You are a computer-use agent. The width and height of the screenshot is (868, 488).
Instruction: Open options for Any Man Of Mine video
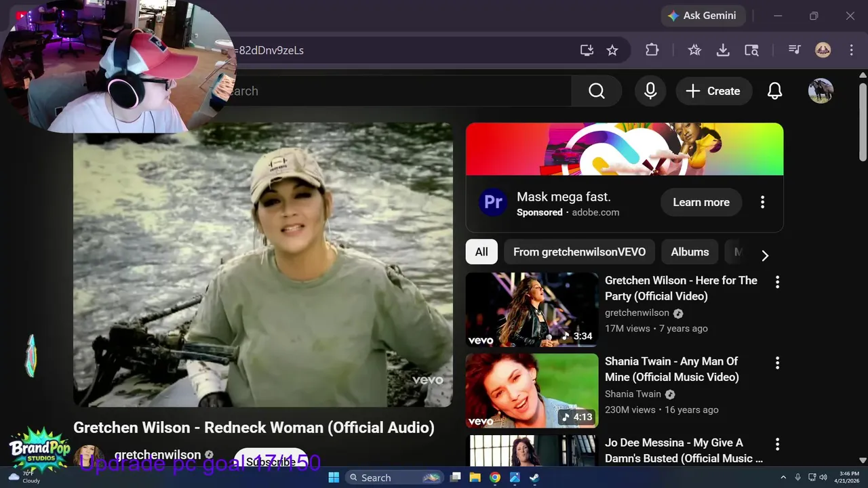(777, 363)
